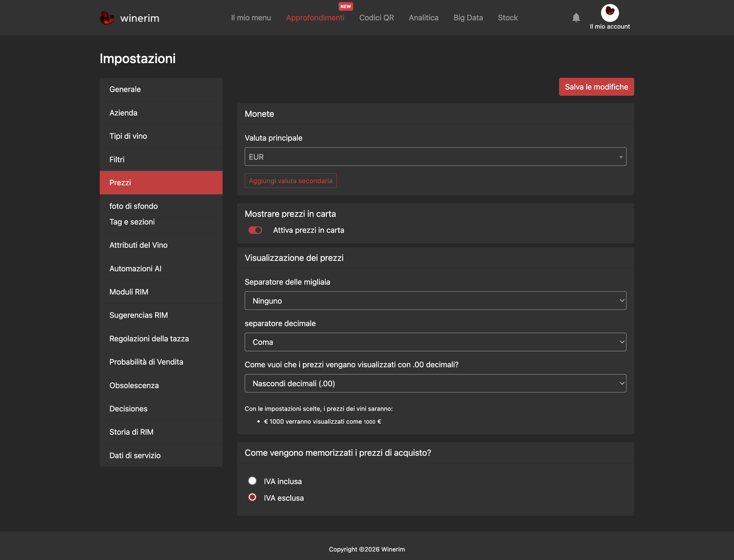Open the Approfondimenti nav item
The width and height of the screenshot is (734, 560).
[x=315, y=18]
